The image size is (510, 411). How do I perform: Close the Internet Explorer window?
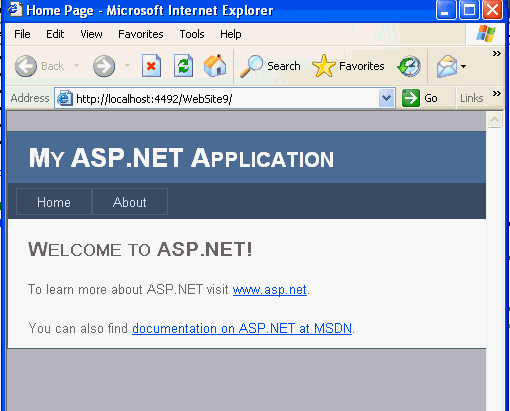(492, 10)
